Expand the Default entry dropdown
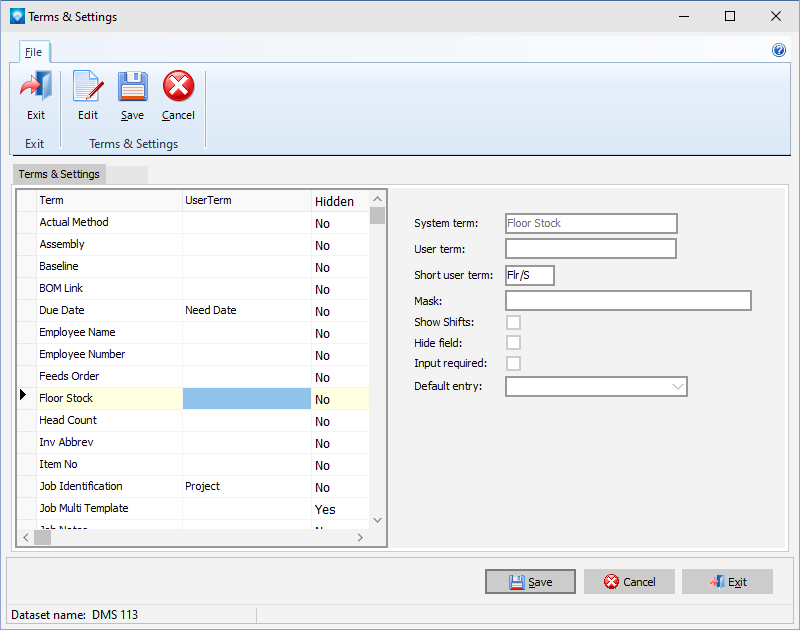800x630 pixels. (677, 386)
